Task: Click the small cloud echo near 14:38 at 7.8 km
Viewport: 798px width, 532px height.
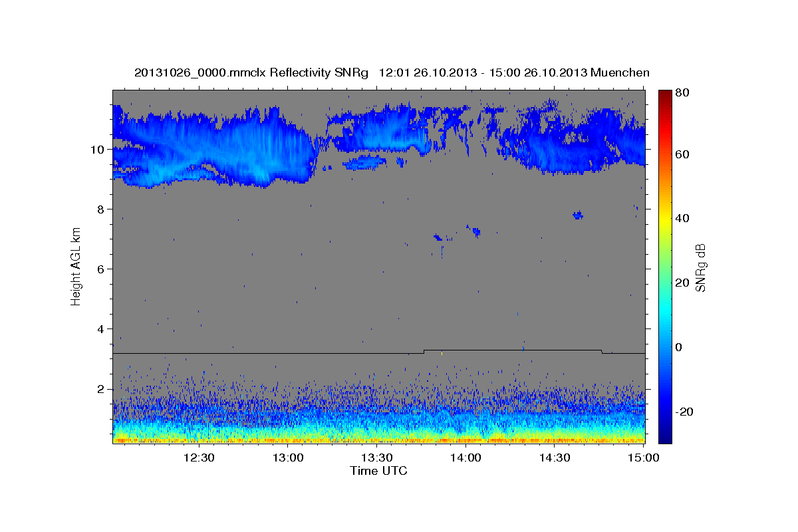Action: click(x=578, y=215)
